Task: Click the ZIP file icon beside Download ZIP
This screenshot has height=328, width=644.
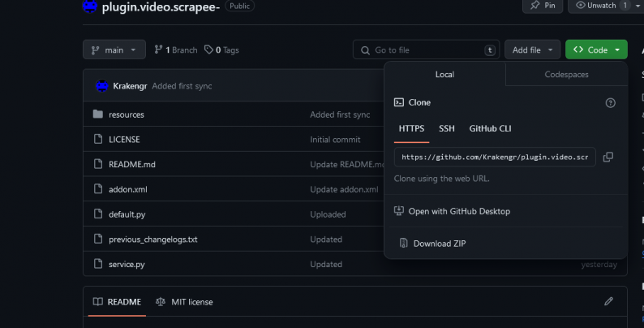Action: [404, 244]
